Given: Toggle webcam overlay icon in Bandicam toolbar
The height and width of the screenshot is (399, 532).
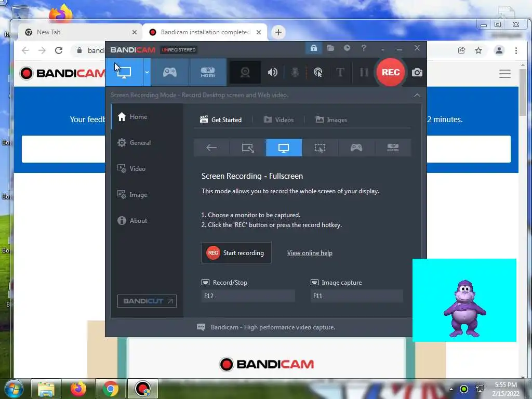Looking at the screenshot, I should 245,72.
